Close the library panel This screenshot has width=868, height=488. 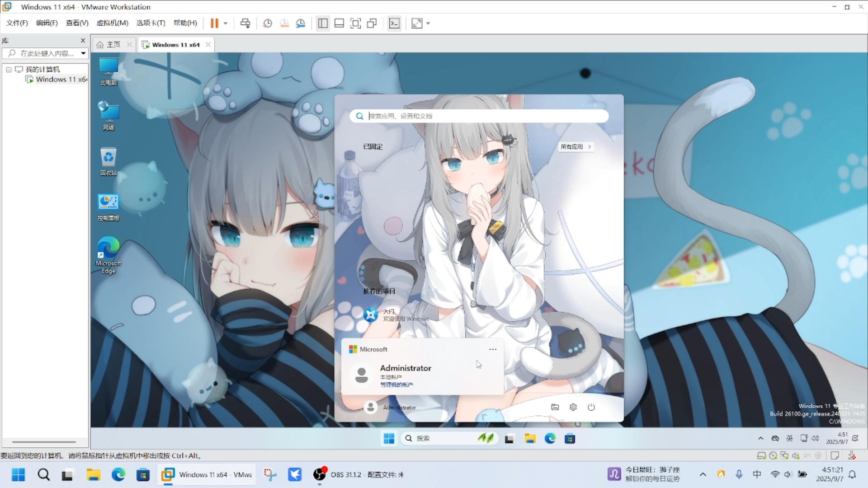(83, 41)
